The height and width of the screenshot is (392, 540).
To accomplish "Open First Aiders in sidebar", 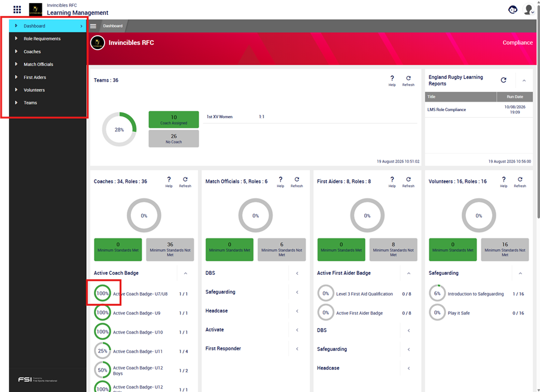I will tap(47, 78).
